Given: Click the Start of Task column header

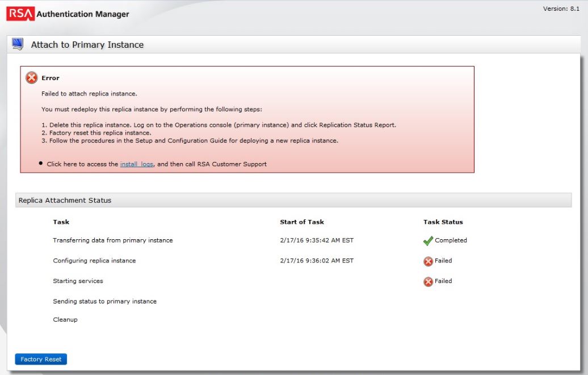Looking at the screenshot, I should click(302, 222).
